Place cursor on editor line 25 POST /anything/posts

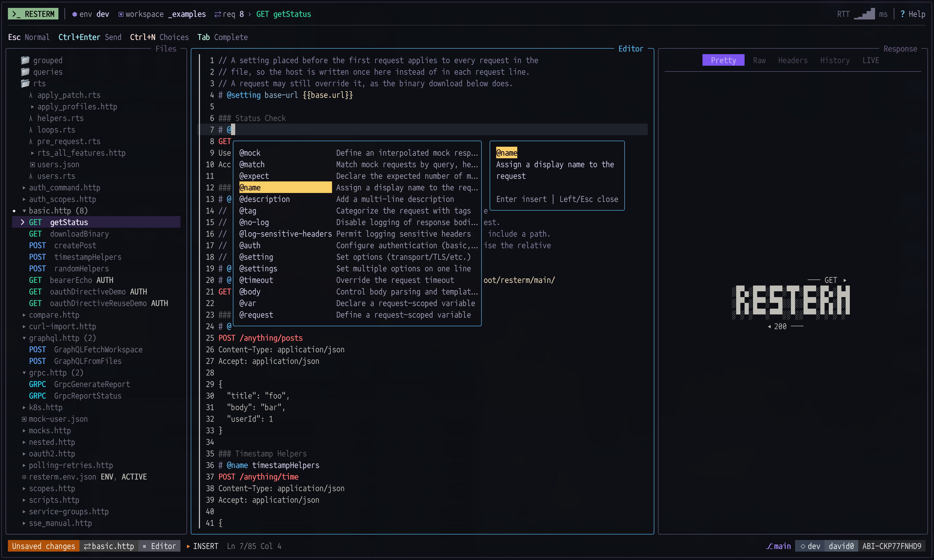click(x=260, y=338)
